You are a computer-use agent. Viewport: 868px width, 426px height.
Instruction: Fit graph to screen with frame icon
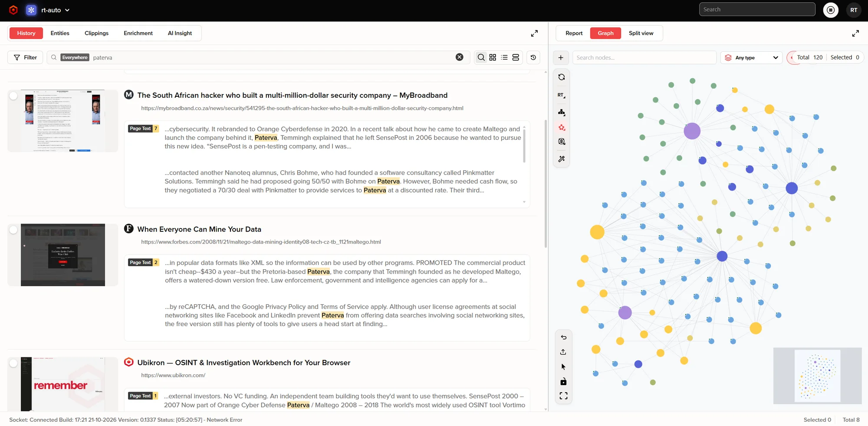pos(563,396)
